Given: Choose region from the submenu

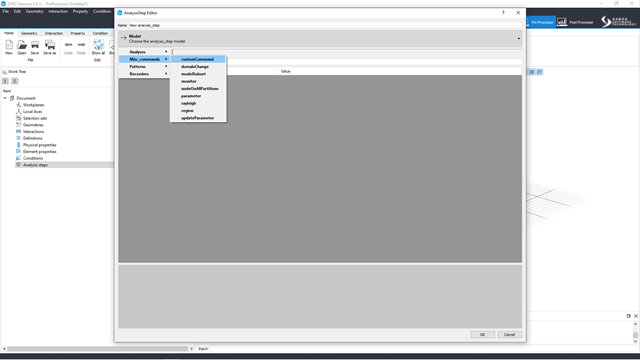Looking at the screenshot, I should point(198,111).
